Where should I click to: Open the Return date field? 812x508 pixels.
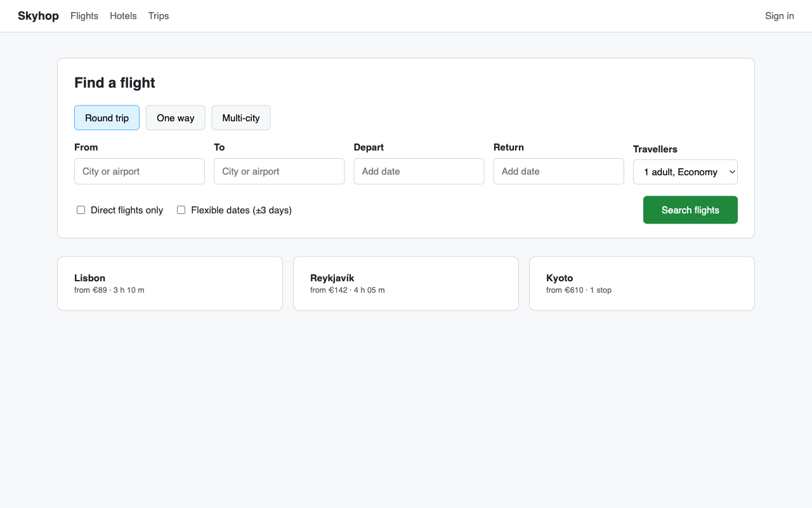pyautogui.click(x=558, y=171)
